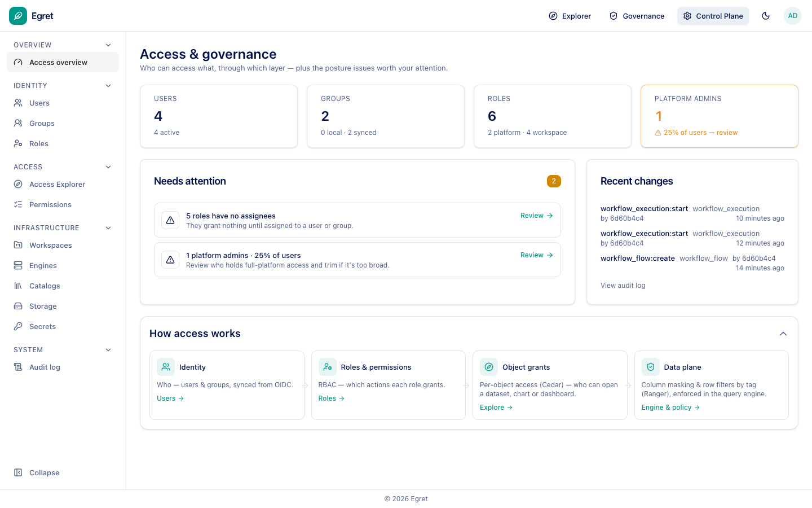Toggle dark mode moon icon
Image resolution: width=812 pixels, height=508 pixels.
[x=766, y=16]
